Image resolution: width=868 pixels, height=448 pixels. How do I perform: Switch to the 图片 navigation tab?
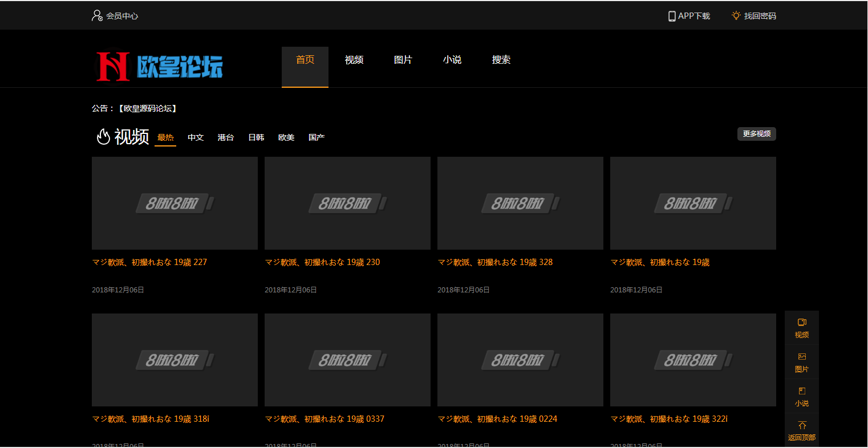click(x=403, y=59)
